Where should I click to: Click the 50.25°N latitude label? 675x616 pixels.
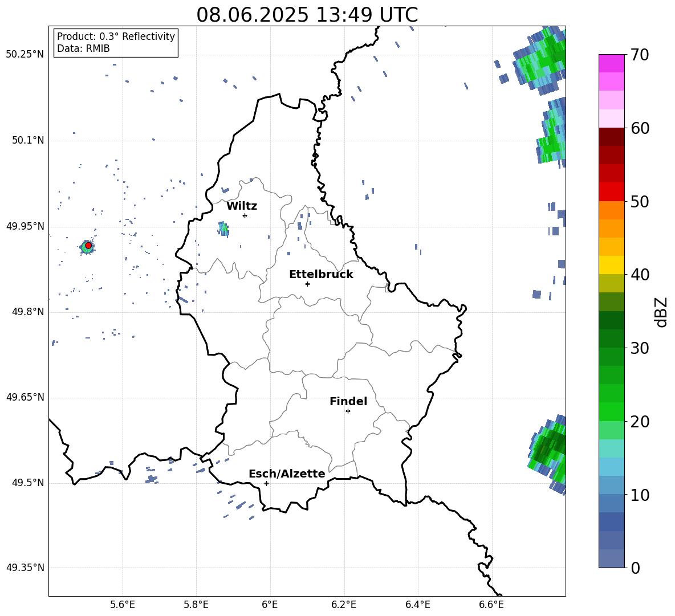tap(25, 55)
